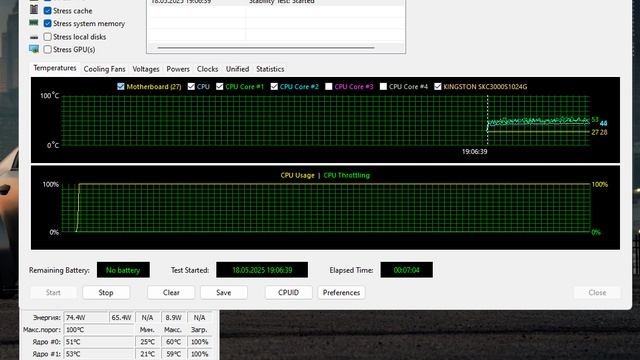Image resolution: width=640 pixels, height=360 pixels.
Task: Uncheck Stress system memory checkbox
Action: click(x=48, y=24)
